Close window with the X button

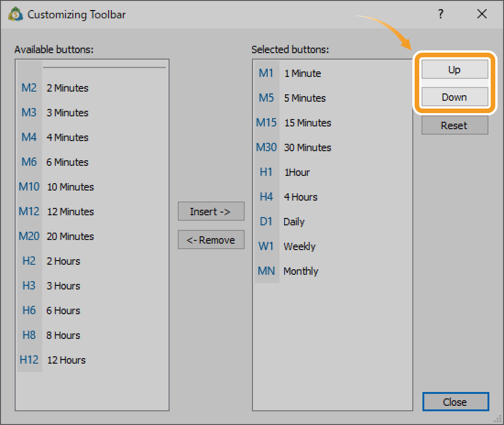coord(482,14)
